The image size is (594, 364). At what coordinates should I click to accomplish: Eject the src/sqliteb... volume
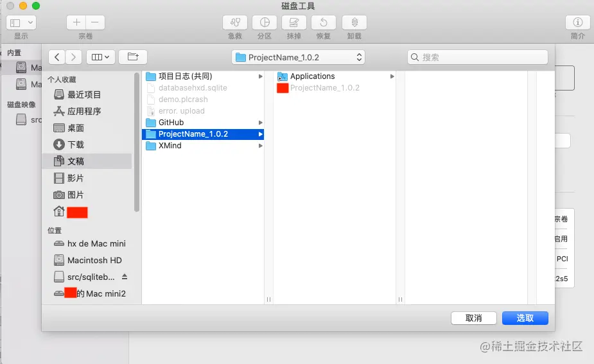(x=125, y=277)
